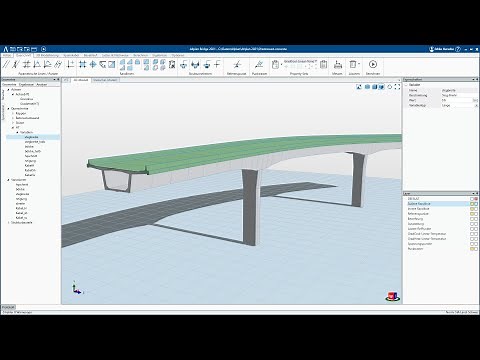
Task: Collapse the lower Variablen tree node
Action: [9, 180]
